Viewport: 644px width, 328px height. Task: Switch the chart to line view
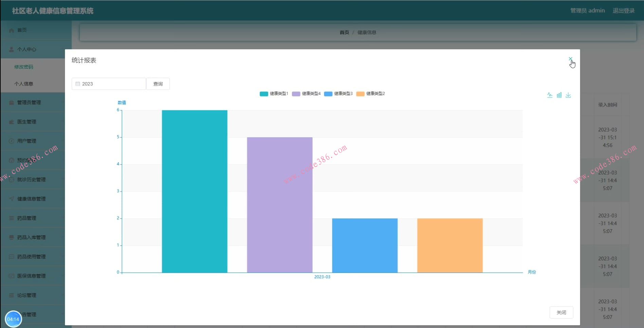tap(550, 95)
